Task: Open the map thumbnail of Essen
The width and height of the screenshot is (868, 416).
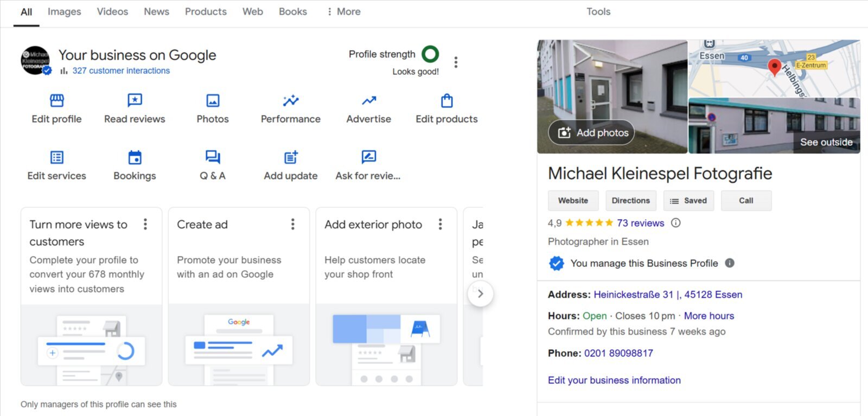Action: point(774,68)
